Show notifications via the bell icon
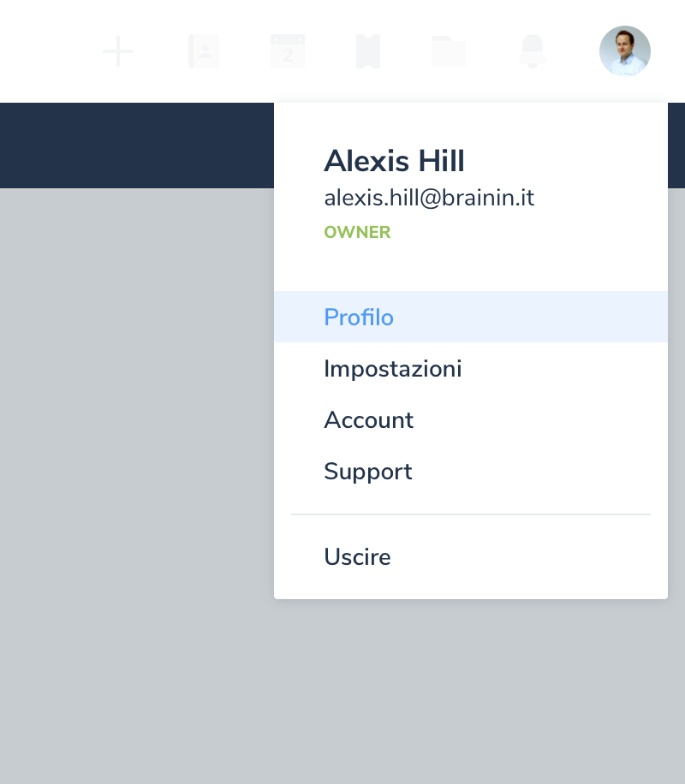 coord(533,51)
